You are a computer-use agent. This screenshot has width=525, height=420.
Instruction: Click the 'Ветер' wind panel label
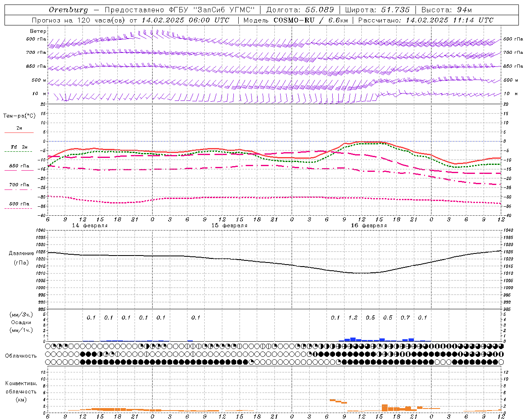[38, 31]
